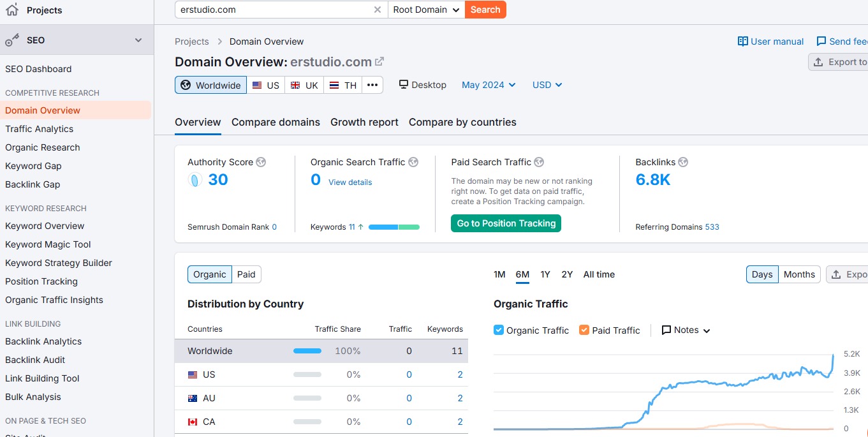Collapse the SEO sidebar section chevron

tap(138, 40)
